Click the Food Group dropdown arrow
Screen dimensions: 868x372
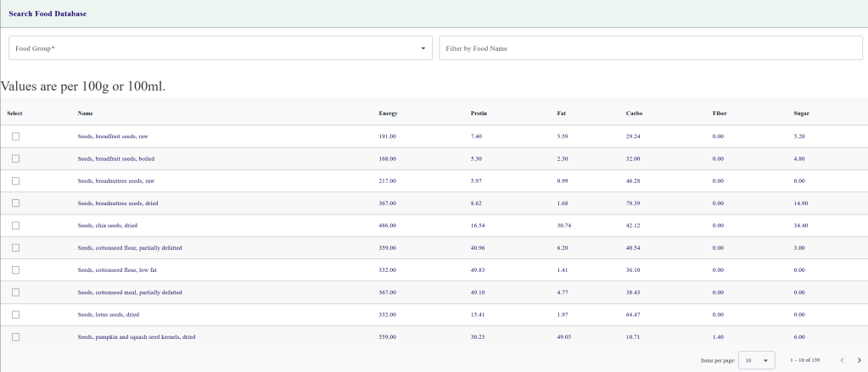[423, 48]
